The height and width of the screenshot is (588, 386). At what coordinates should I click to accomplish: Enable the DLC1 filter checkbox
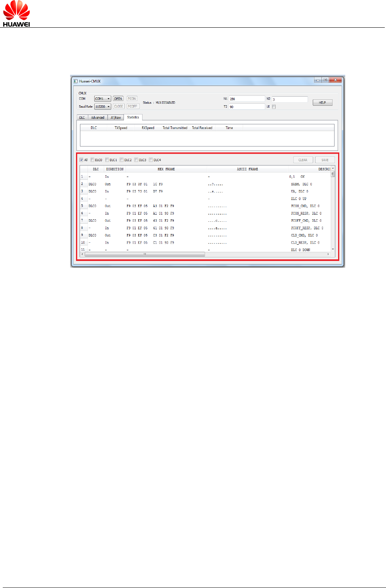tap(107, 160)
